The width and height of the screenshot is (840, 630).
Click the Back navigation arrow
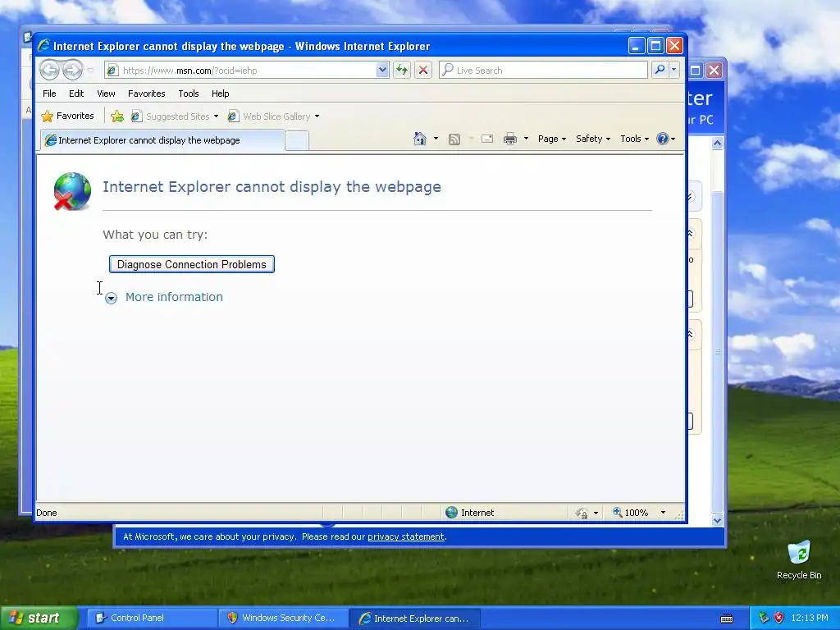coord(49,71)
